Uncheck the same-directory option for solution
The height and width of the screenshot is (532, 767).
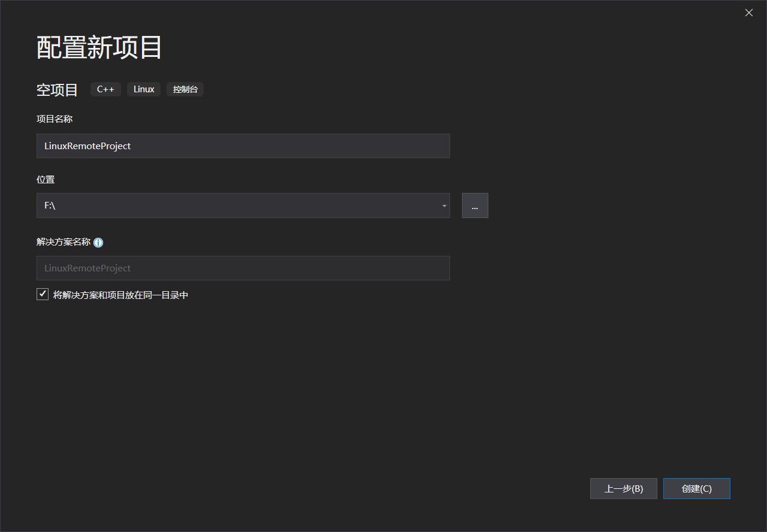42,294
